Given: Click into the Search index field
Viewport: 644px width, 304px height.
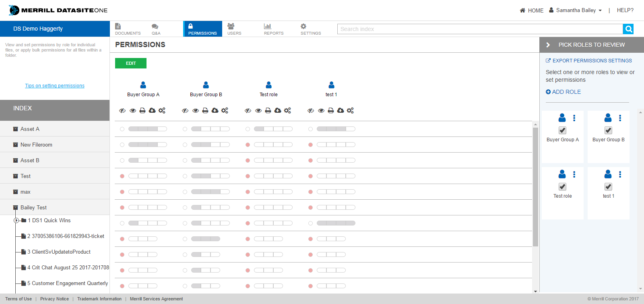Looking at the screenshot, I should (480, 29).
